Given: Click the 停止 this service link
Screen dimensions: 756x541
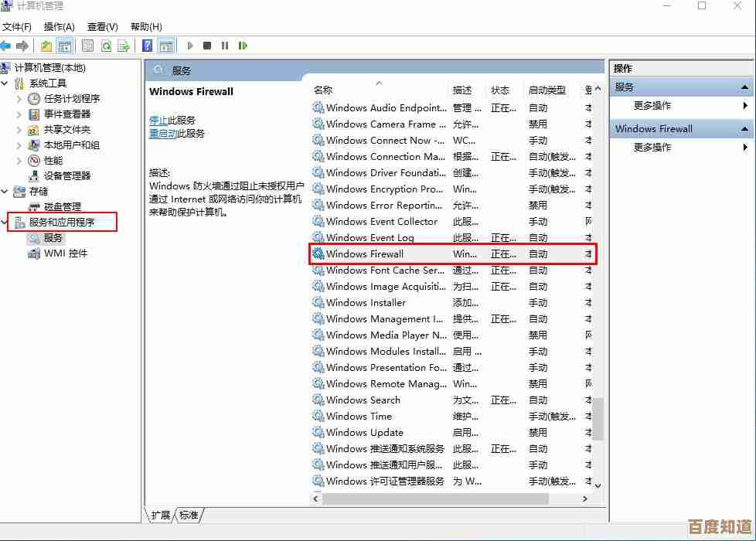Looking at the screenshot, I should (x=158, y=120).
